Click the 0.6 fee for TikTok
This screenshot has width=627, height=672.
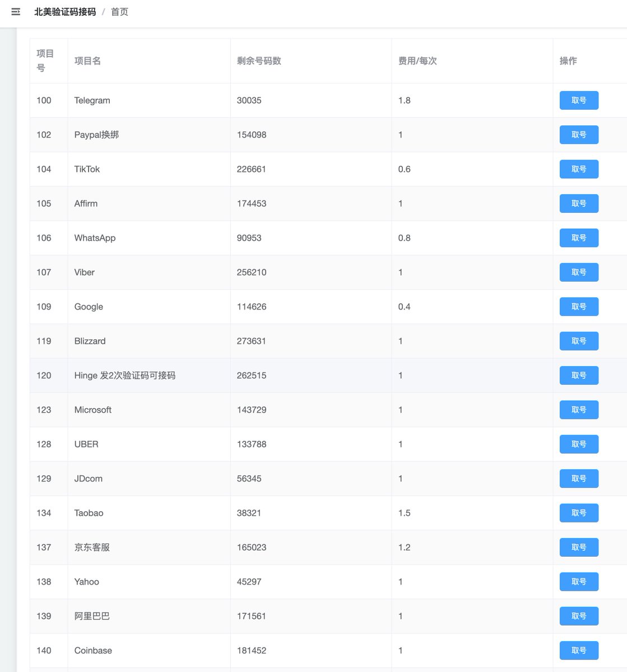[x=404, y=169]
